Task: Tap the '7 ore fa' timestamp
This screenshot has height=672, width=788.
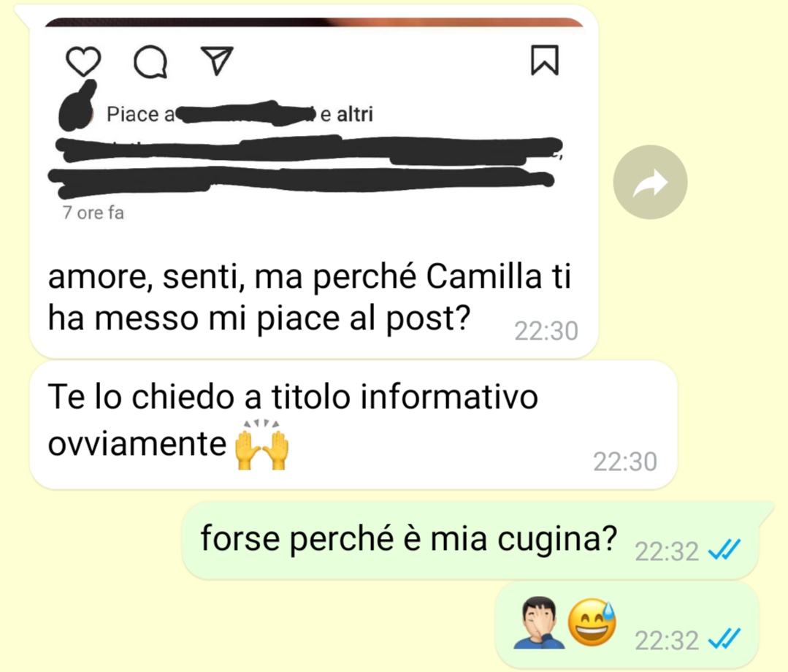Action: 93,213
